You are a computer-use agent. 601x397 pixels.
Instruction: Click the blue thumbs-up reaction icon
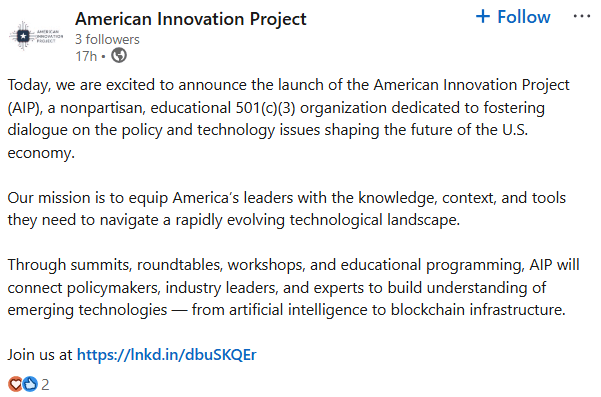pos(30,384)
